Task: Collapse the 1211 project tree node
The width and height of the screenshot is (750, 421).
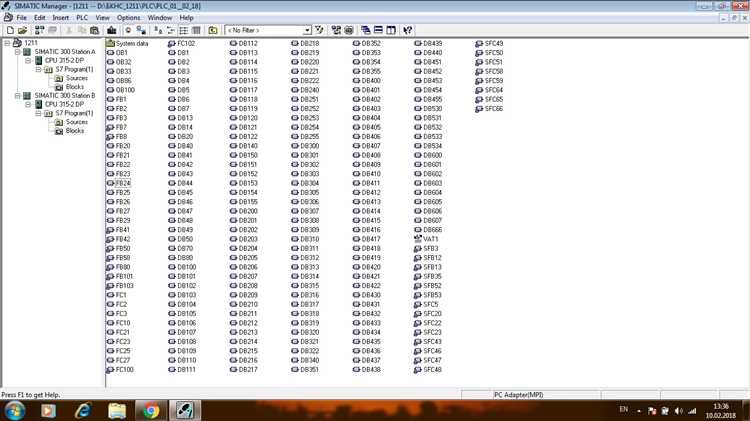Action: tap(7, 43)
